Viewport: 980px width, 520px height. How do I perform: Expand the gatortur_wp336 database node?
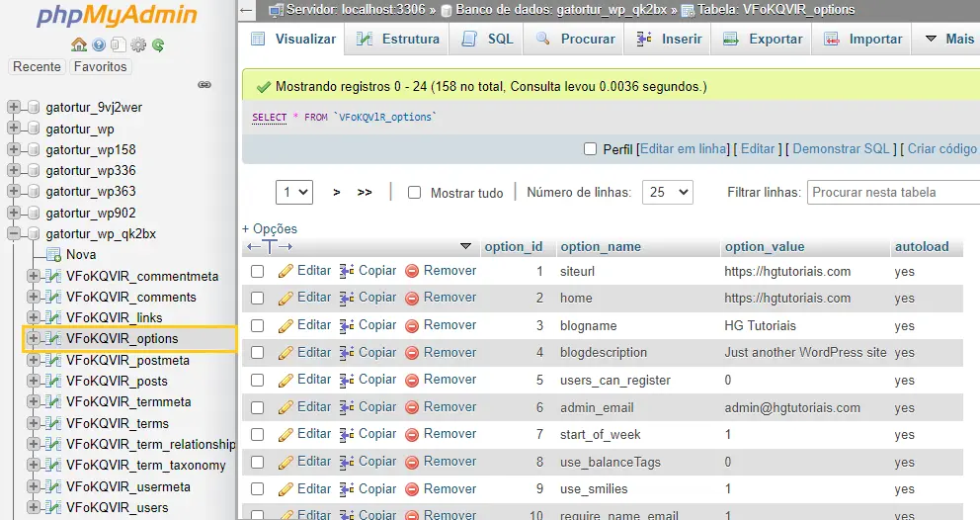[14, 170]
